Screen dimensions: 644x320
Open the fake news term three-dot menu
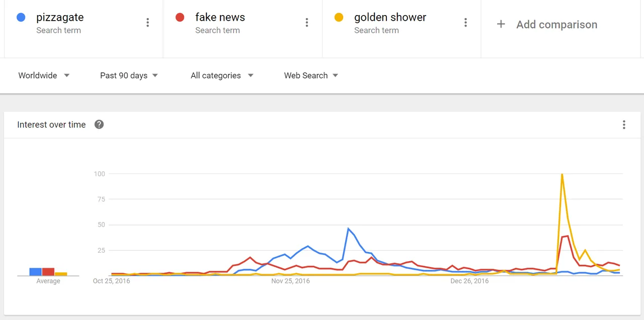(x=306, y=23)
